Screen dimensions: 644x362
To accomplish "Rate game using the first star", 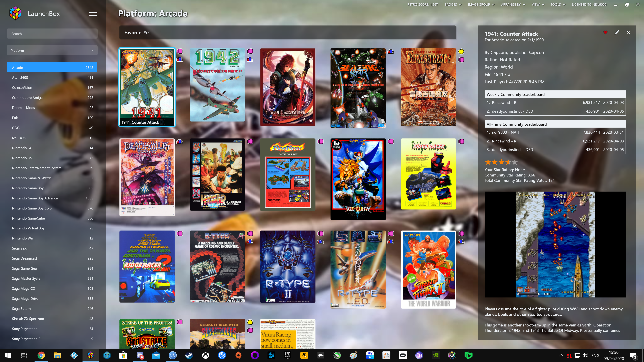I will tap(488, 162).
